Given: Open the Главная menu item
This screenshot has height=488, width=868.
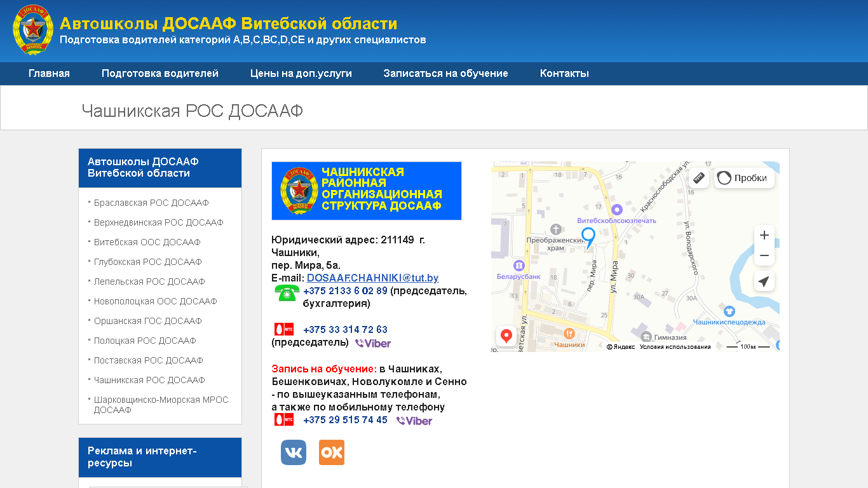Looking at the screenshot, I should [49, 74].
